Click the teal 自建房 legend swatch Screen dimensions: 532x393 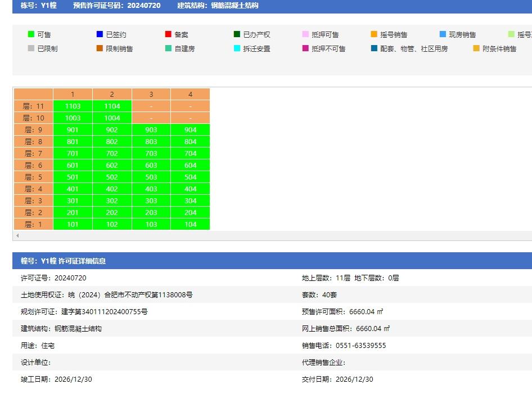[x=168, y=48]
